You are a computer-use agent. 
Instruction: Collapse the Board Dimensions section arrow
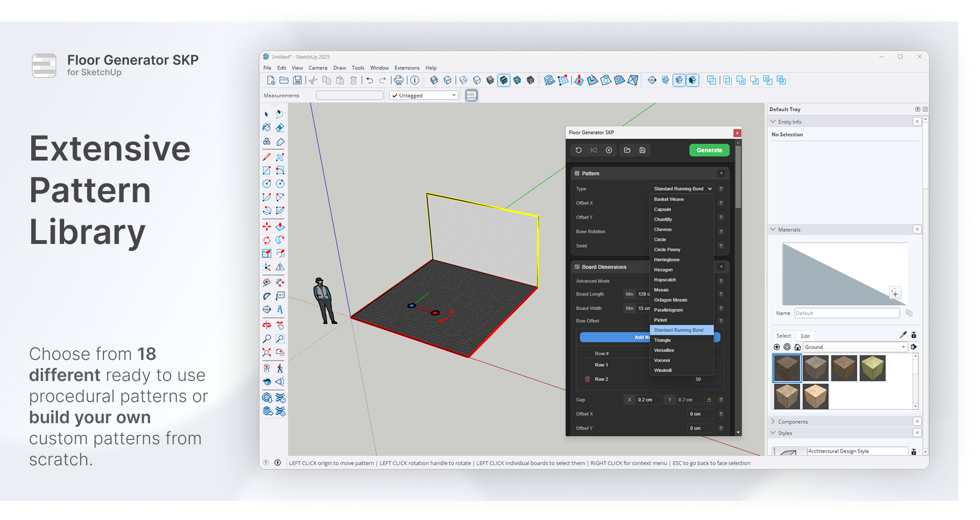point(721,267)
